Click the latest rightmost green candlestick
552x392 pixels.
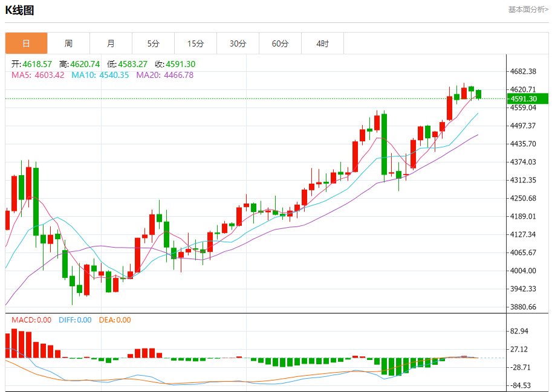[x=478, y=94]
